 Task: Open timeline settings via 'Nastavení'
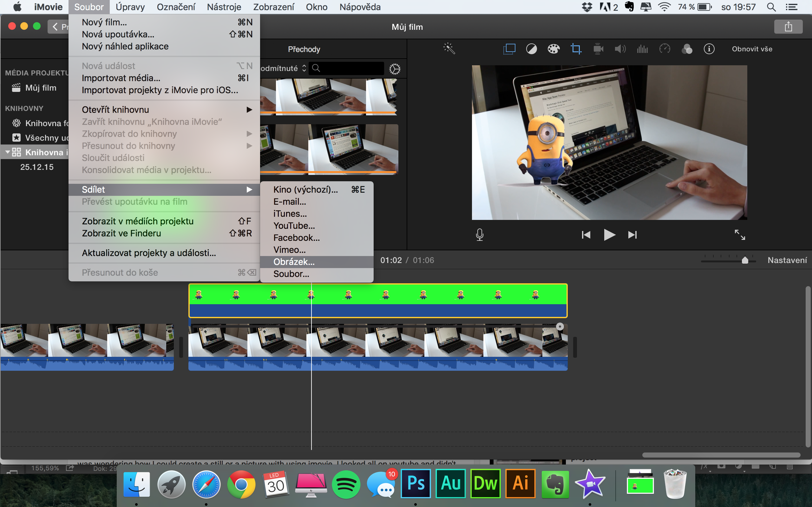[x=787, y=260]
